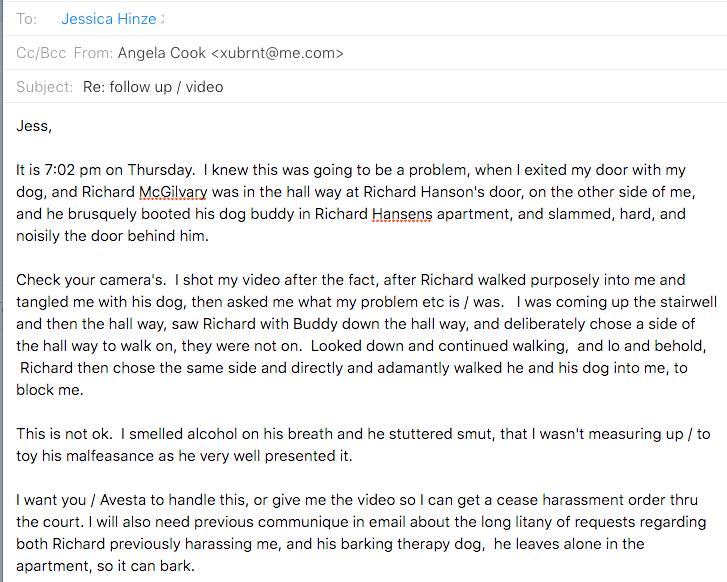Place cursor in subject 'Re: follow up / video'
Viewport: 727px width, 582px height.
coord(153,87)
